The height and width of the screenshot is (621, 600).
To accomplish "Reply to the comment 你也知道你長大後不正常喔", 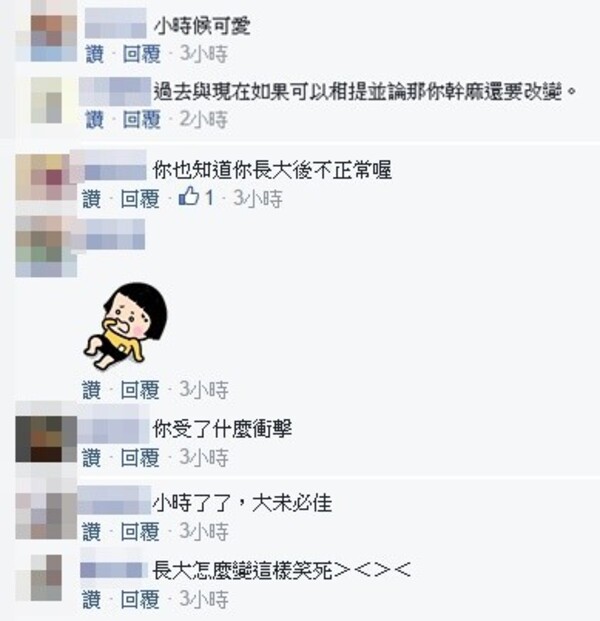I will click(x=139, y=199).
